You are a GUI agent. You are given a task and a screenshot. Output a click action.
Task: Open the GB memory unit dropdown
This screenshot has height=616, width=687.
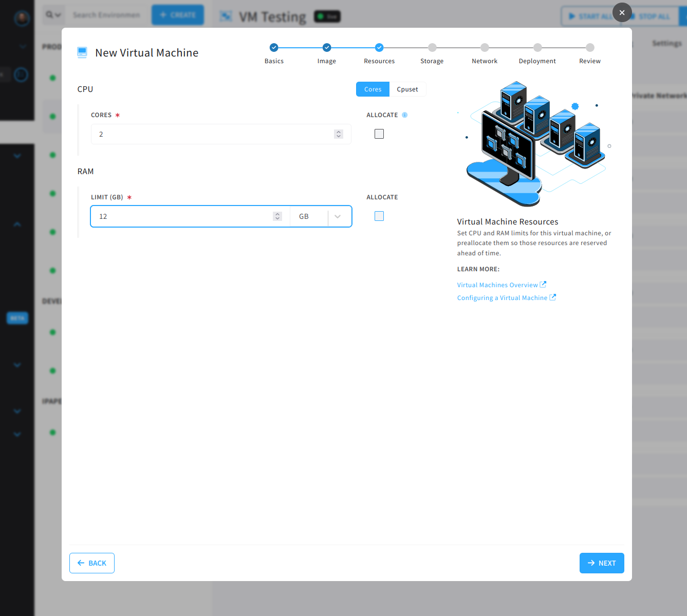tap(338, 216)
